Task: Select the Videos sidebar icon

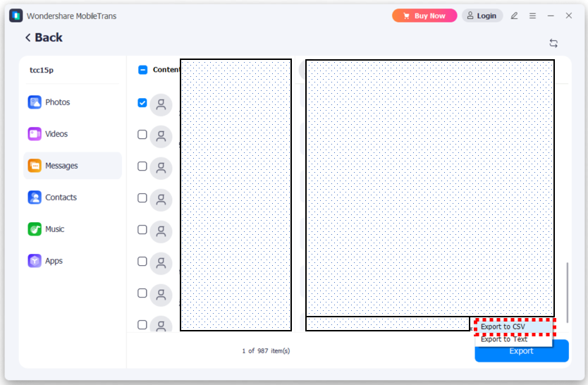Action: click(35, 134)
